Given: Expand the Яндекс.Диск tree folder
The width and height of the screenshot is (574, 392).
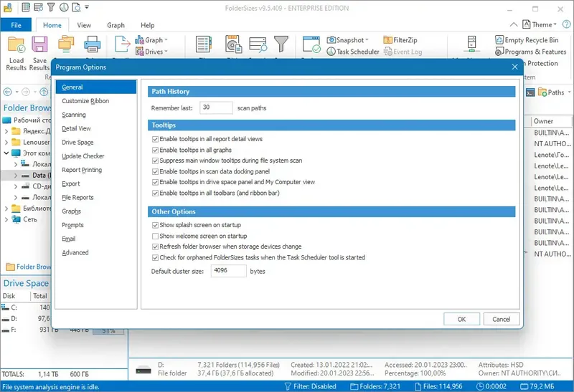Looking at the screenshot, I should 6,131.
